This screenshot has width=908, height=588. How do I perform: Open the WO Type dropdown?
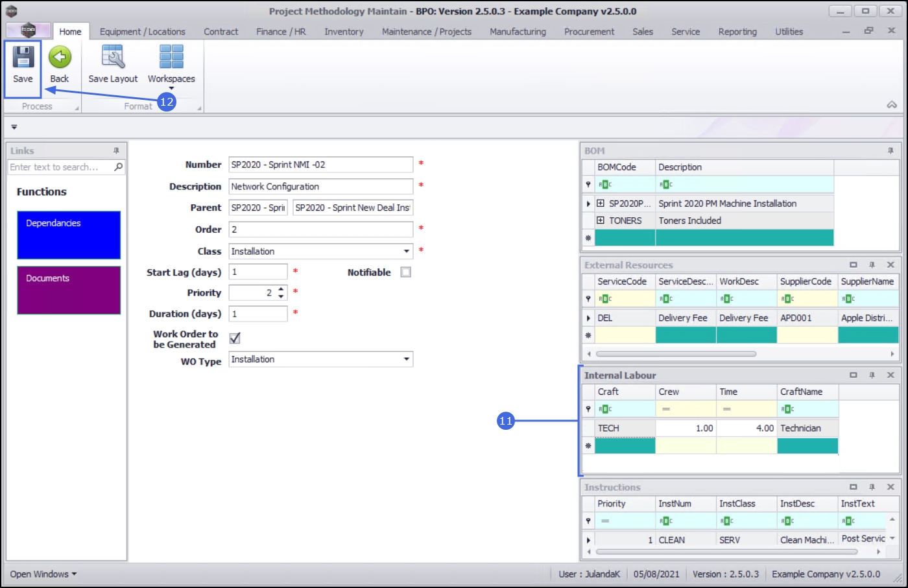[407, 359]
